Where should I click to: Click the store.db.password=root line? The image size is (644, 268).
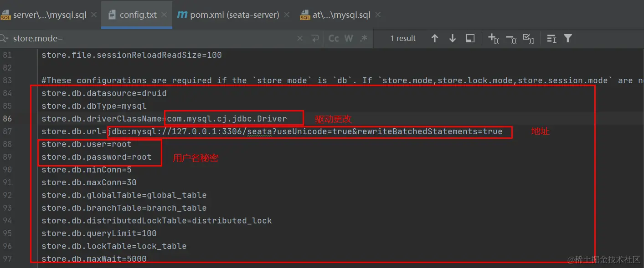[97, 157]
